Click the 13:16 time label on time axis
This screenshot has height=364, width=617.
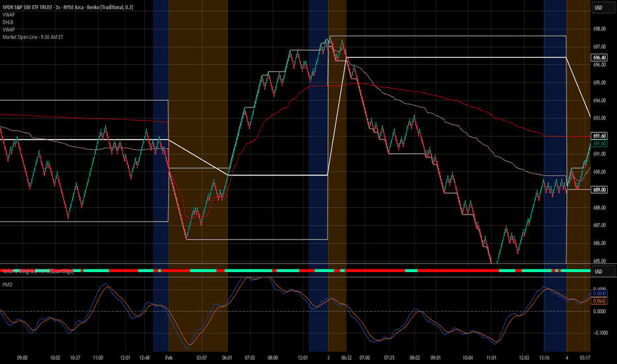(544, 357)
